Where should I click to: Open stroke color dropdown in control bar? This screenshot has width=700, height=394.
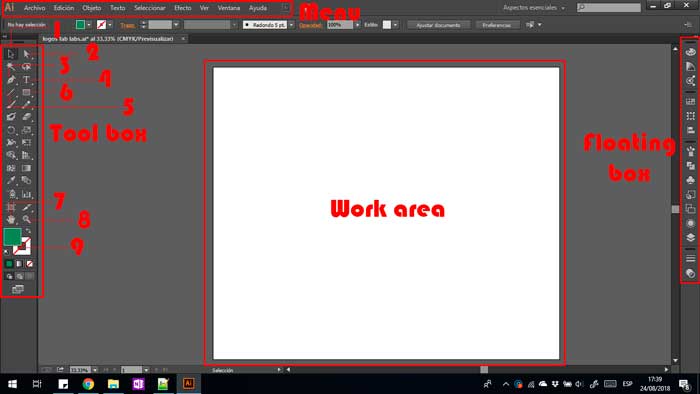[110, 25]
